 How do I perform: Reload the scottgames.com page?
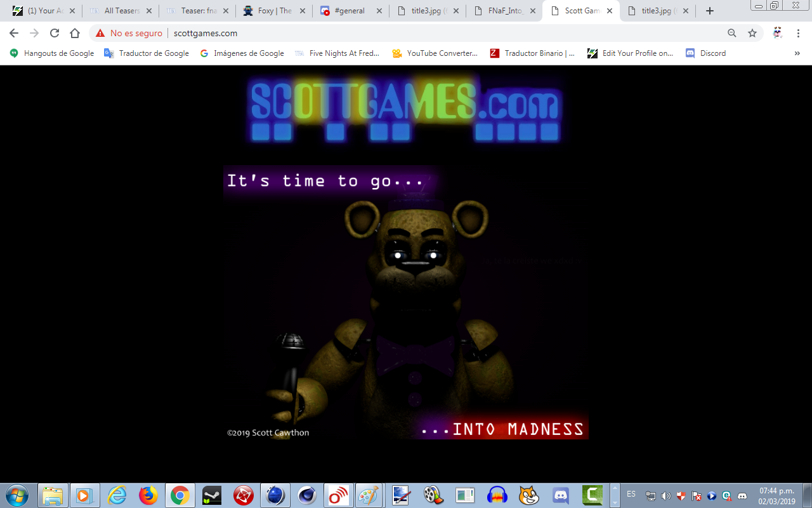[x=55, y=33]
